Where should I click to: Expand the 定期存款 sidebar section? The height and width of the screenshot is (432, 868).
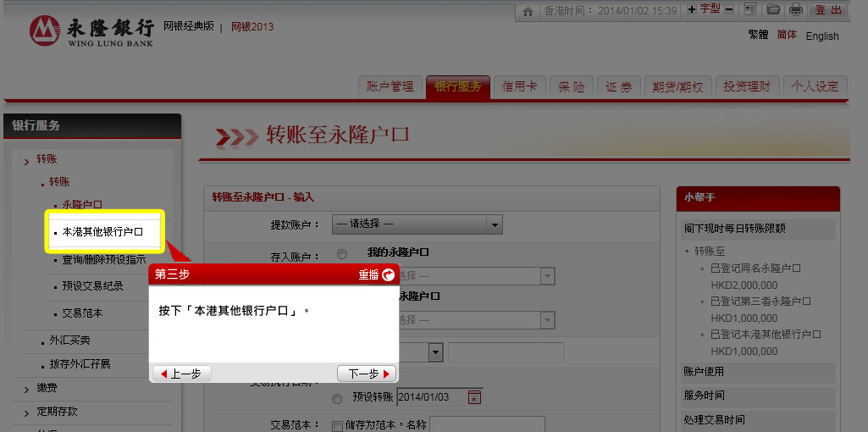[57, 412]
